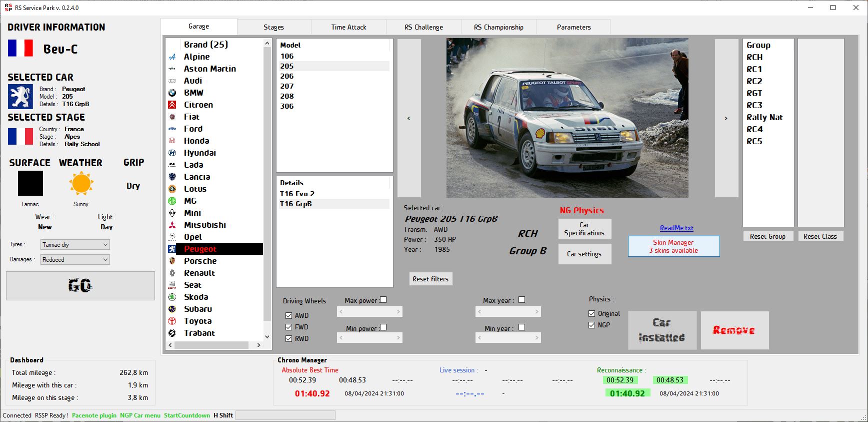
Task: Uncheck the AWD driving wheels checkbox
Action: pyautogui.click(x=288, y=315)
